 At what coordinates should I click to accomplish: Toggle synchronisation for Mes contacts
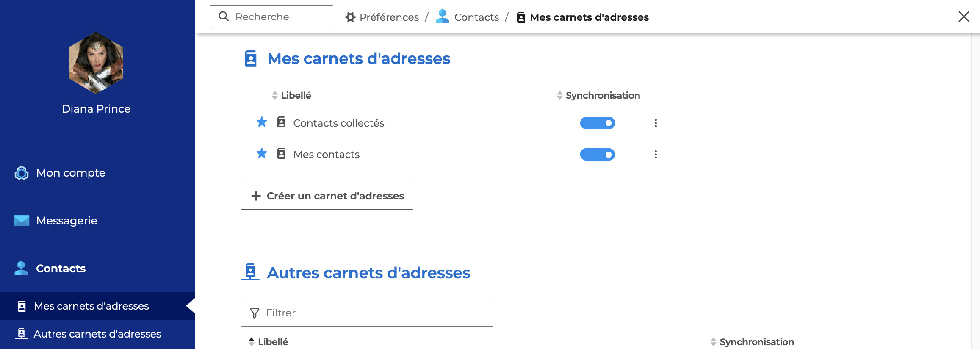(597, 155)
